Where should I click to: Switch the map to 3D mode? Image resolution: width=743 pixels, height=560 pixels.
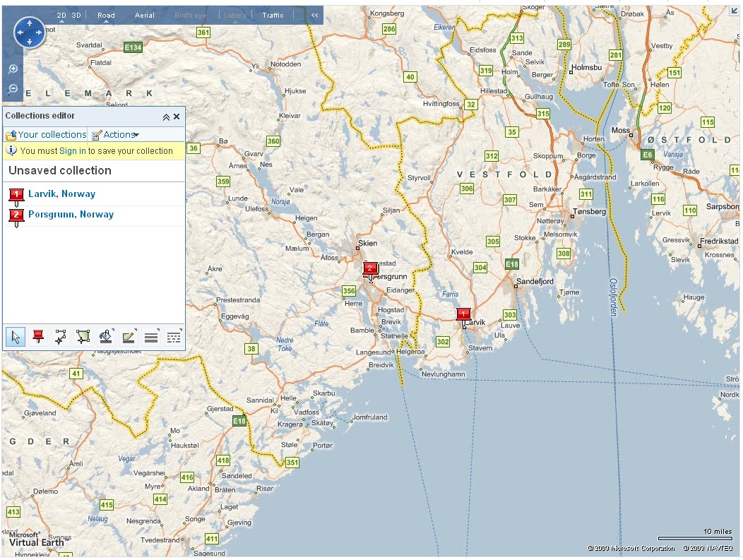pyautogui.click(x=76, y=14)
